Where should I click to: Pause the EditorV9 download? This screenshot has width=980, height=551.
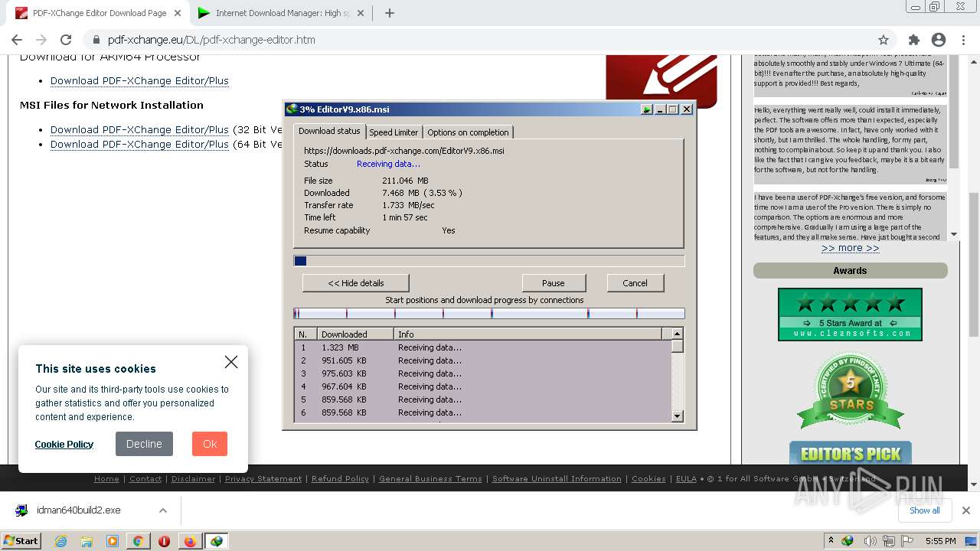(554, 283)
